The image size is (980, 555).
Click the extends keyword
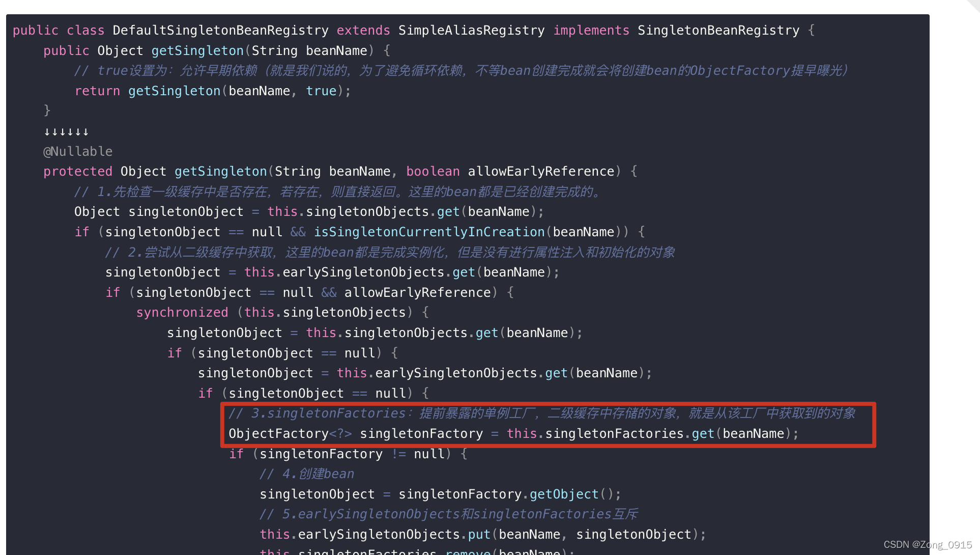click(x=363, y=31)
